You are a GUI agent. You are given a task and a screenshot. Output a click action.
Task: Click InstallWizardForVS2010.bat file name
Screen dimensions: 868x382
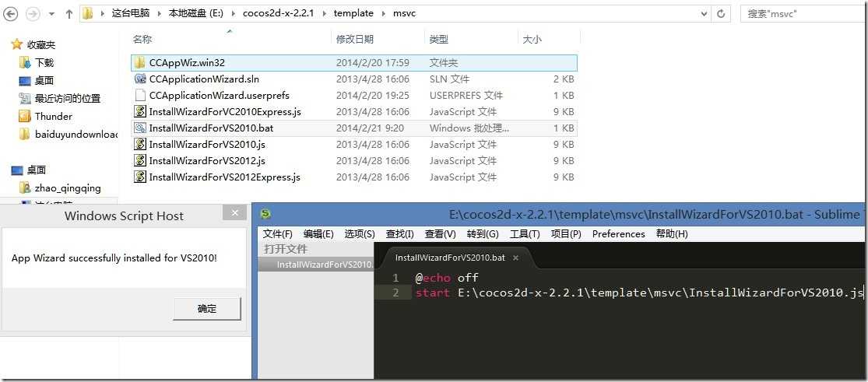click(211, 128)
